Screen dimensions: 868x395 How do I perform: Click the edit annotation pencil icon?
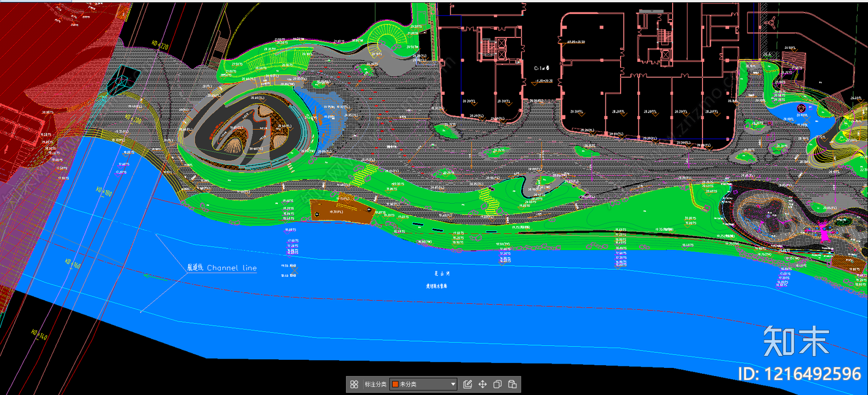pyautogui.click(x=468, y=384)
